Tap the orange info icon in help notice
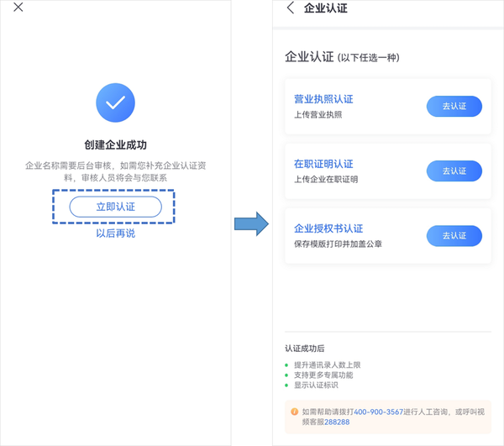The image size is (504, 446). 294,412
